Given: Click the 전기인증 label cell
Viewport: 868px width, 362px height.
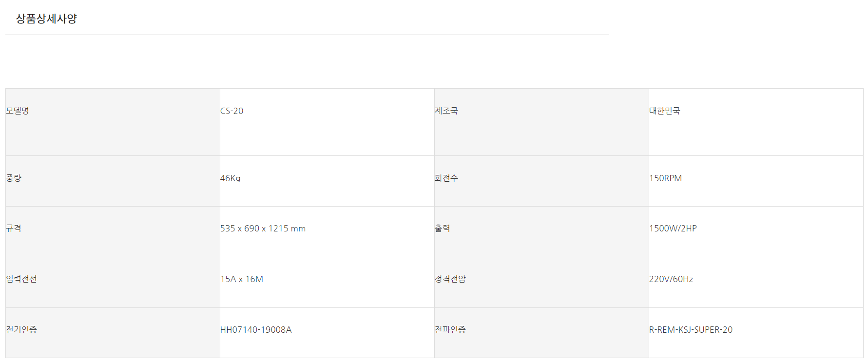Looking at the screenshot, I should [x=21, y=330].
